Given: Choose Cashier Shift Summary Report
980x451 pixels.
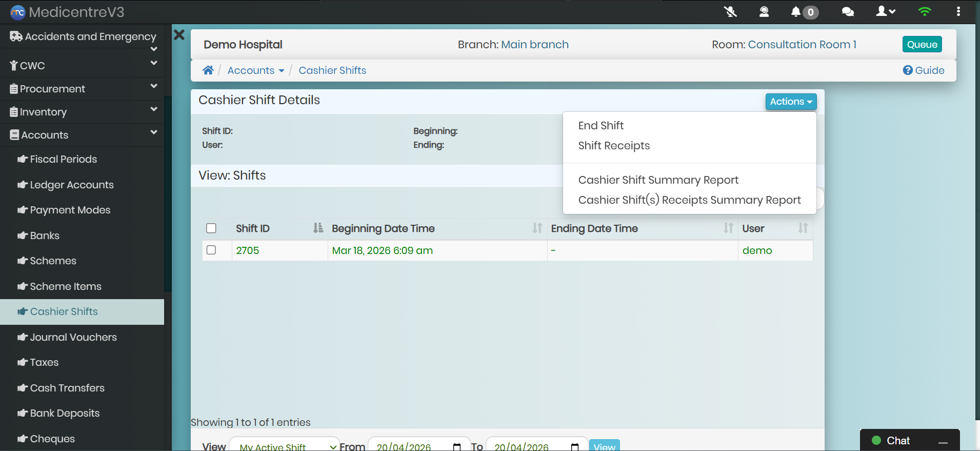Looking at the screenshot, I should pos(658,180).
